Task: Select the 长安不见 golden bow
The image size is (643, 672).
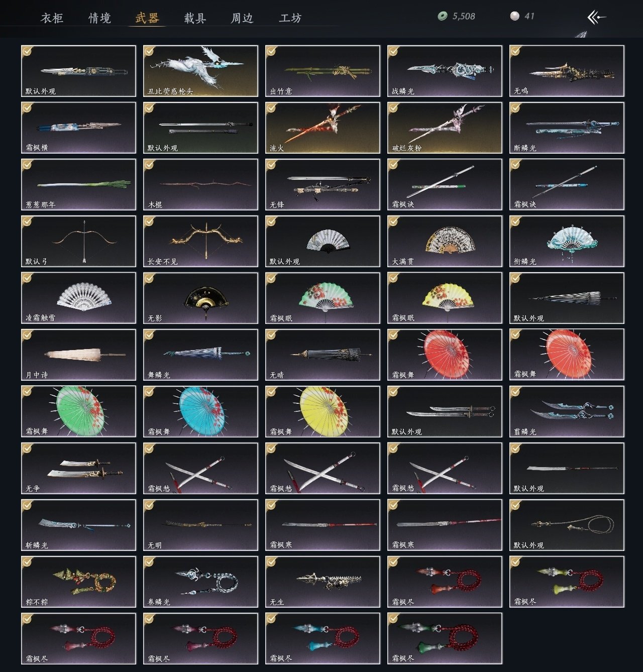Action: pos(200,241)
